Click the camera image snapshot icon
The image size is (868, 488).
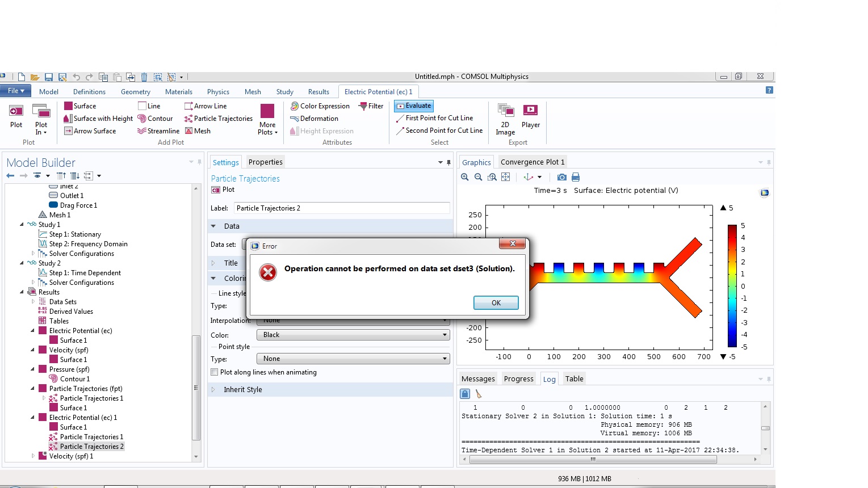pyautogui.click(x=561, y=177)
